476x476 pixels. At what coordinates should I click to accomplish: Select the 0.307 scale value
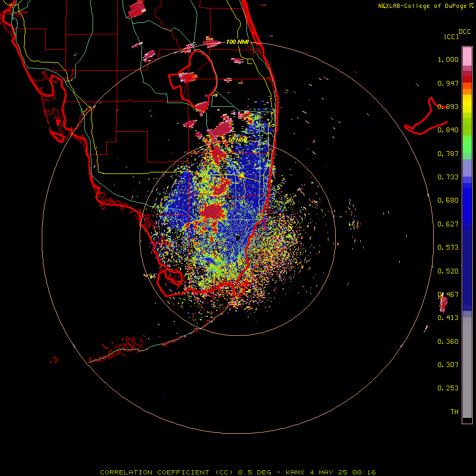coord(448,365)
